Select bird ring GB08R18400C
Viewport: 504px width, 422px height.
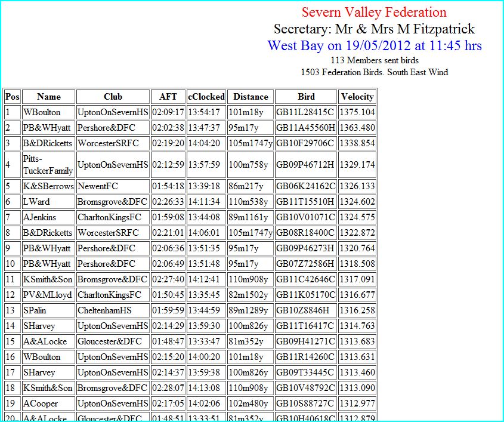pyautogui.click(x=306, y=233)
